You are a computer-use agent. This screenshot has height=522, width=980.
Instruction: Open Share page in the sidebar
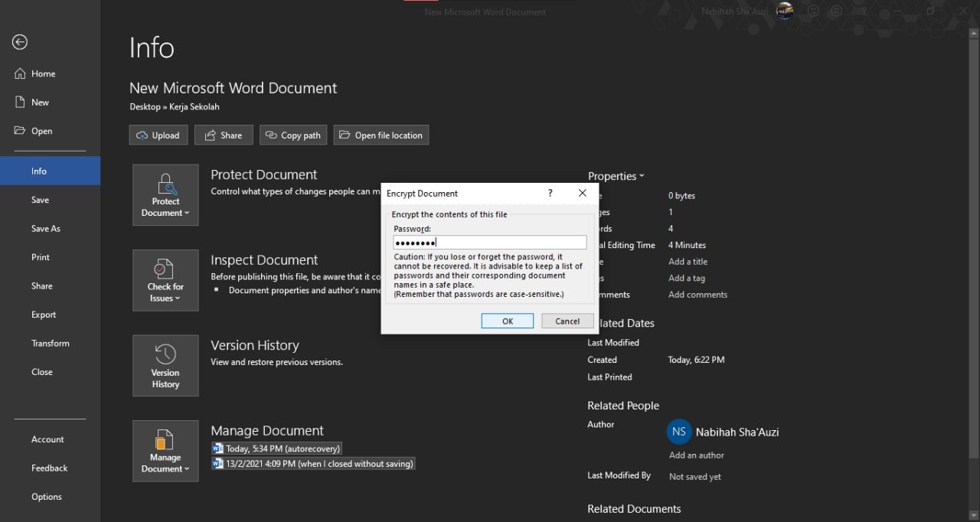pos(50,285)
